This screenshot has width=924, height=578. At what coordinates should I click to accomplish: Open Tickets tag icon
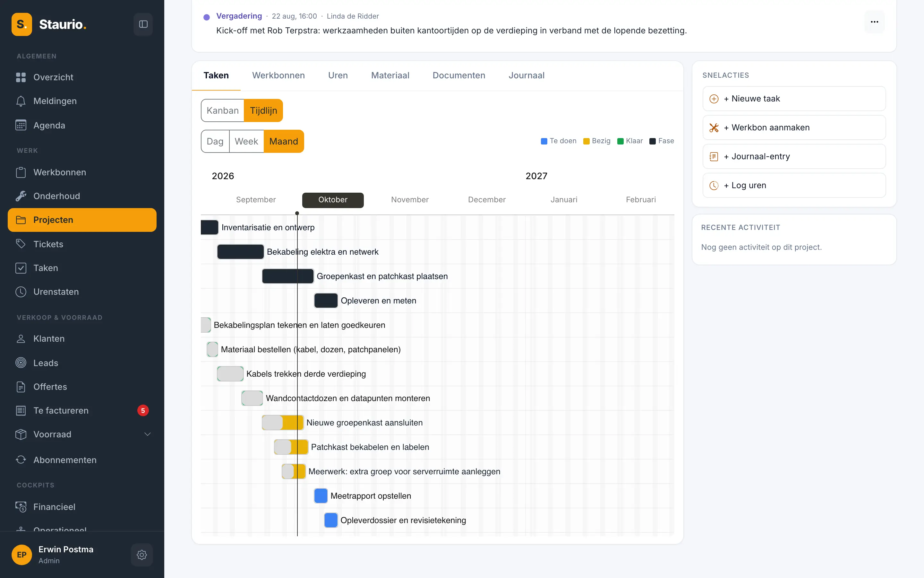click(21, 244)
